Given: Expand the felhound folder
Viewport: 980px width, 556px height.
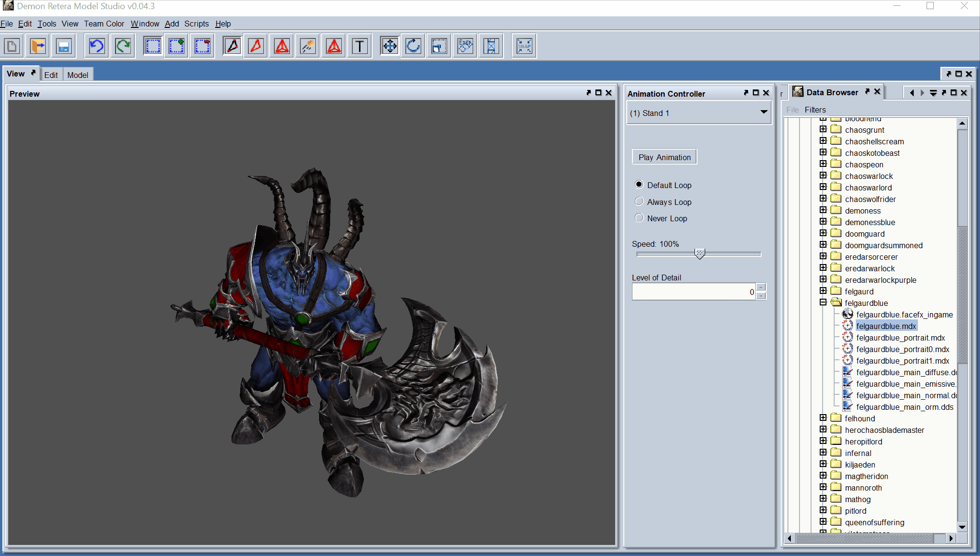Looking at the screenshot, I should (x=823, y=418).
